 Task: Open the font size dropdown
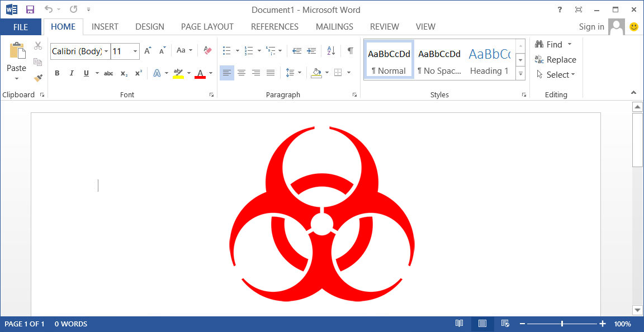pos(135,51)
